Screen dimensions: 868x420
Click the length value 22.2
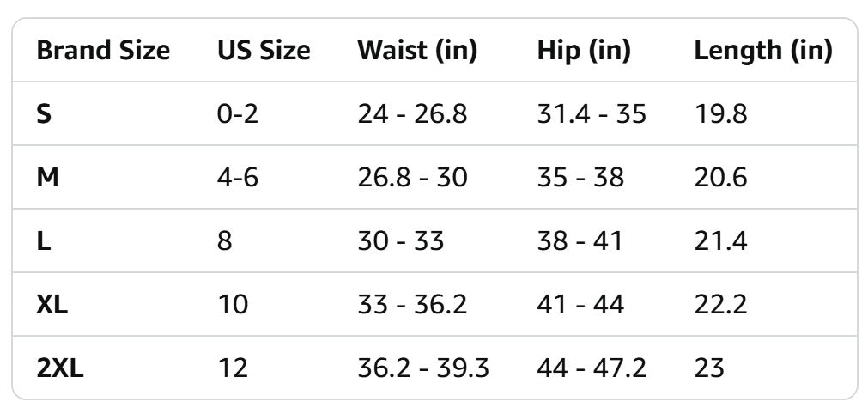720,305
